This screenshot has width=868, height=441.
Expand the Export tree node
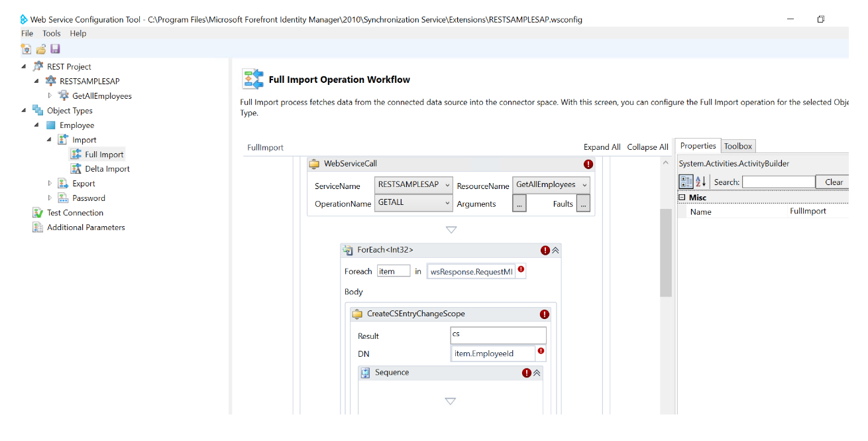point(50,183)
